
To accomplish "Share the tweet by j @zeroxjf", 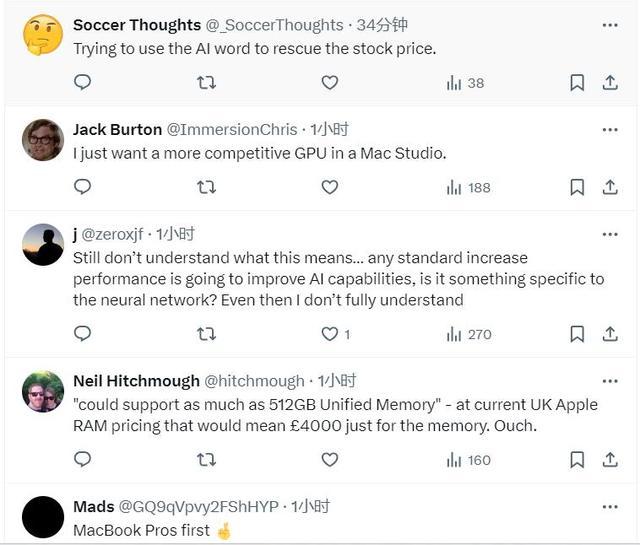I will tap(610, 334).
